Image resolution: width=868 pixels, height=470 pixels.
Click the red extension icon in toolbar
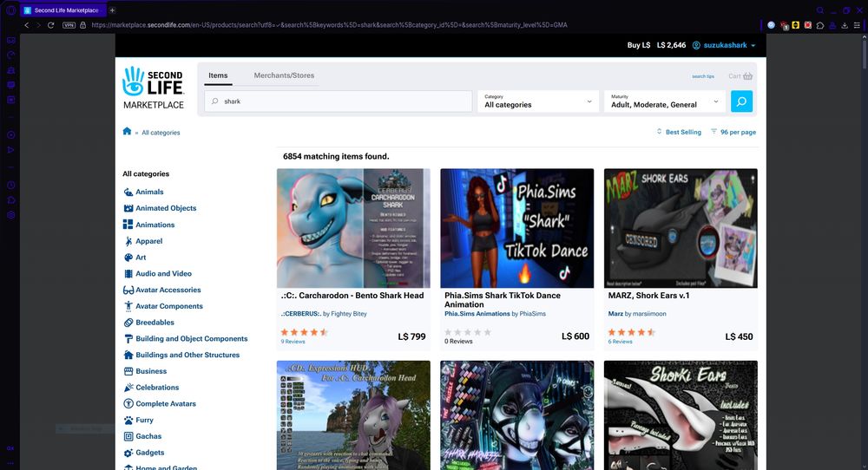[x=807, y=25]
